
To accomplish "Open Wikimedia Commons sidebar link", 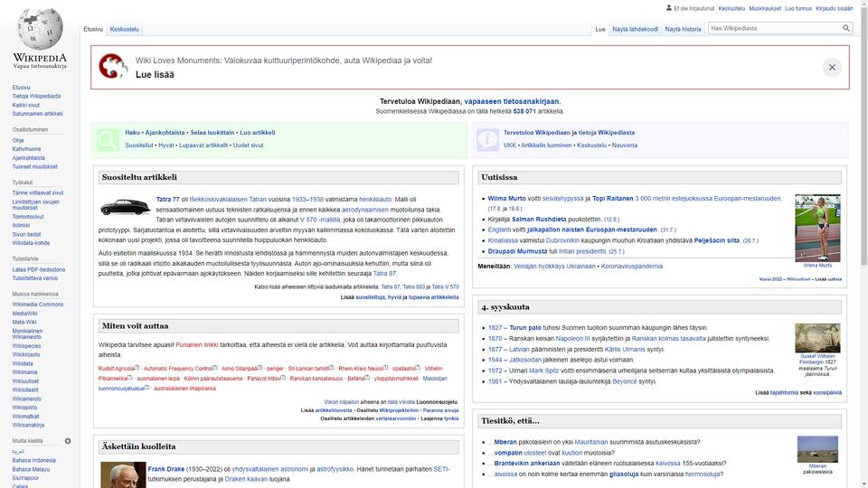I will click(38, 305).
